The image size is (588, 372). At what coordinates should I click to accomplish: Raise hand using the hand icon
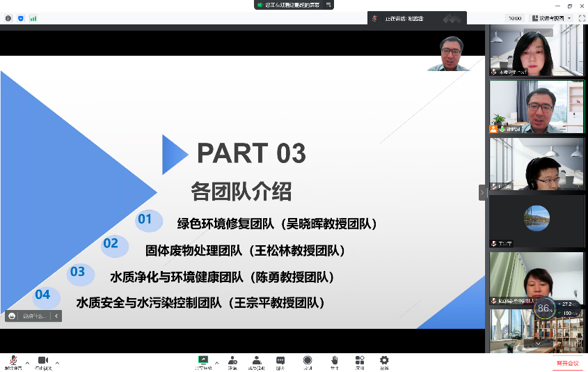coord(335,361)
